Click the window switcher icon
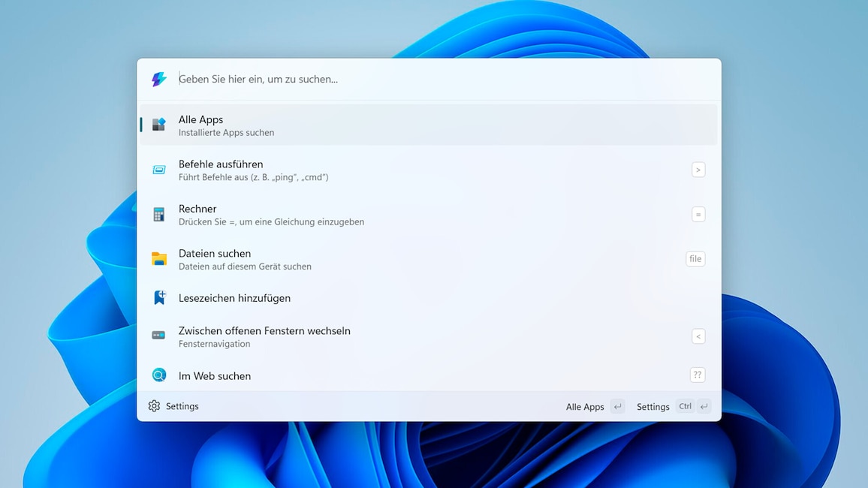The height and width of the screenshot is (488, 868). (x=158, y=336)
